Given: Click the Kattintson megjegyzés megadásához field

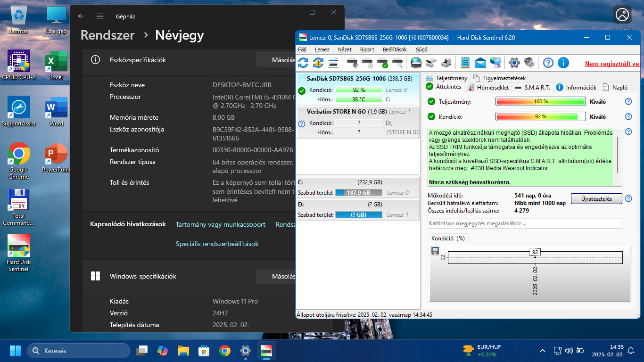Looking at the screenshot, I should point(525,223).
